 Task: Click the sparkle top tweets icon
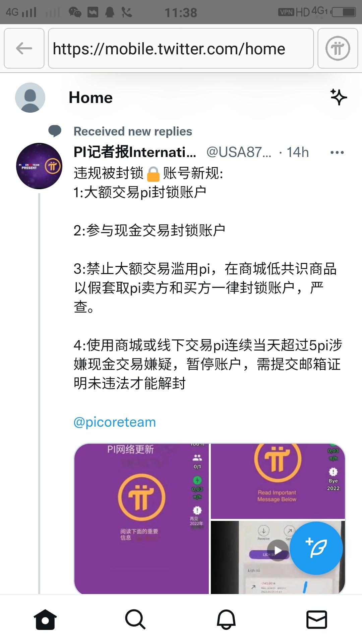339,97
